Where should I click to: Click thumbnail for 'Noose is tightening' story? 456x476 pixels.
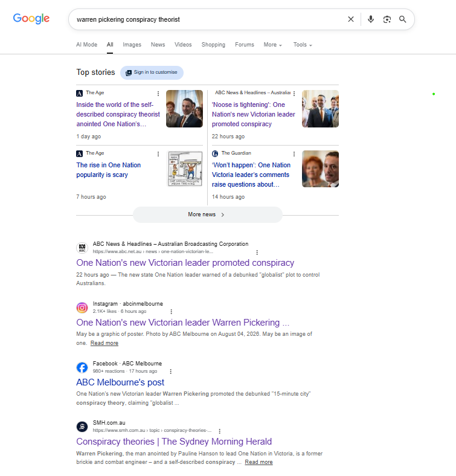[320, 109]
